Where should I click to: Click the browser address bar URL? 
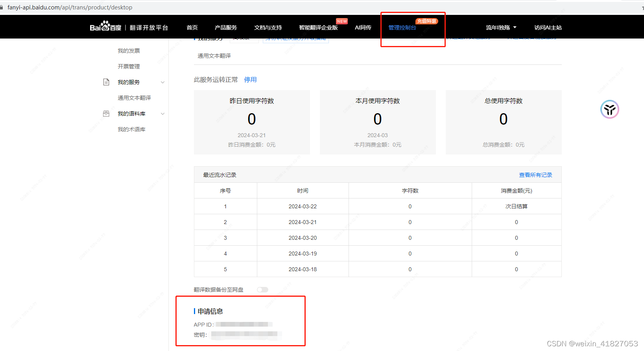tap(70, 7)
